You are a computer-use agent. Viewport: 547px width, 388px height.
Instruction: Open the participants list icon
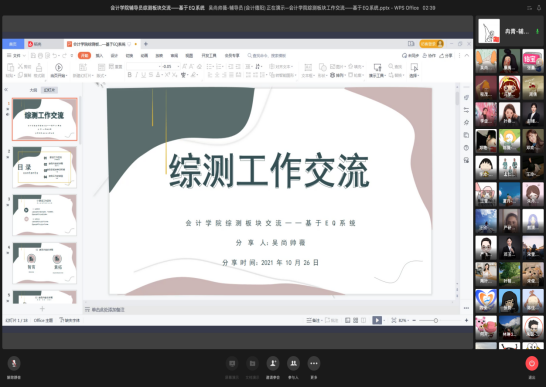point(293,364)
